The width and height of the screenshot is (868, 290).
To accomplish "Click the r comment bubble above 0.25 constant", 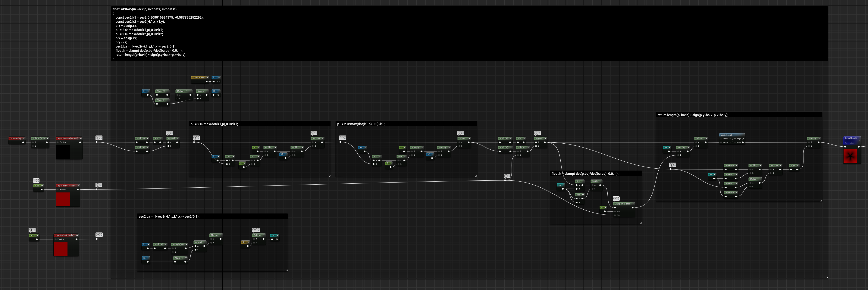I will click(x=36, y=181).
